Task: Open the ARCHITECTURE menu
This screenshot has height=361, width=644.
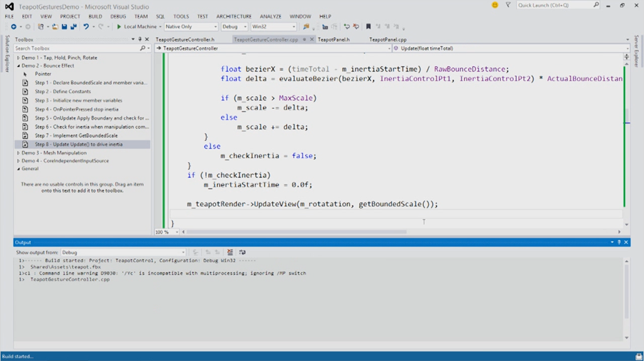Action: (x=234, y=16)
